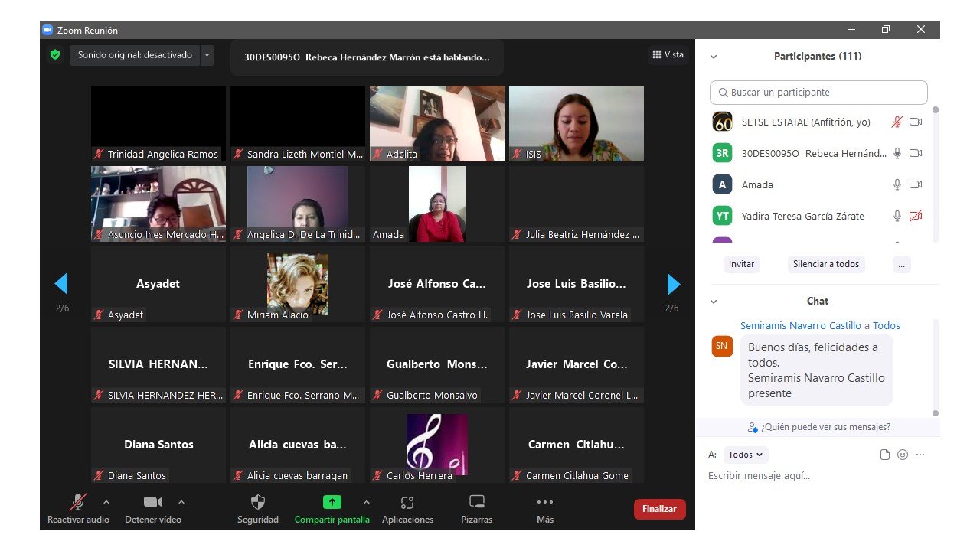Click the Compartir pantalla green button
Screen dimensions: 980x551
[x=332, y=509]
